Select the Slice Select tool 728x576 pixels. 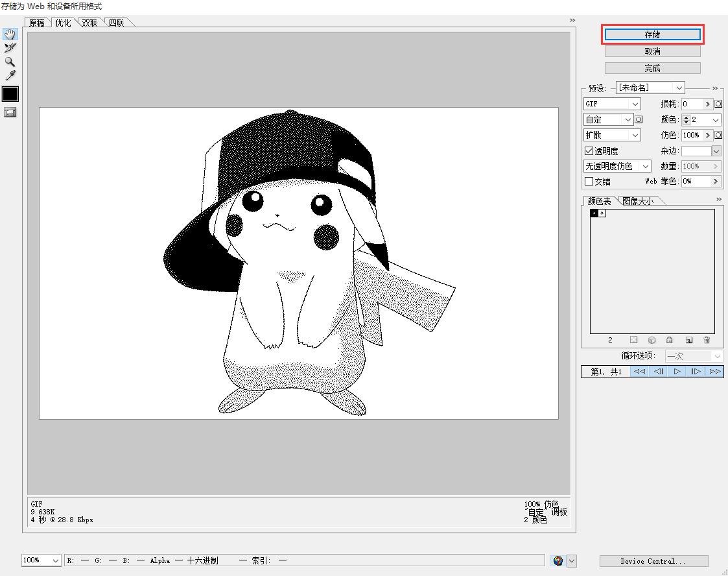pyautogui.click(x=10, y=48)
